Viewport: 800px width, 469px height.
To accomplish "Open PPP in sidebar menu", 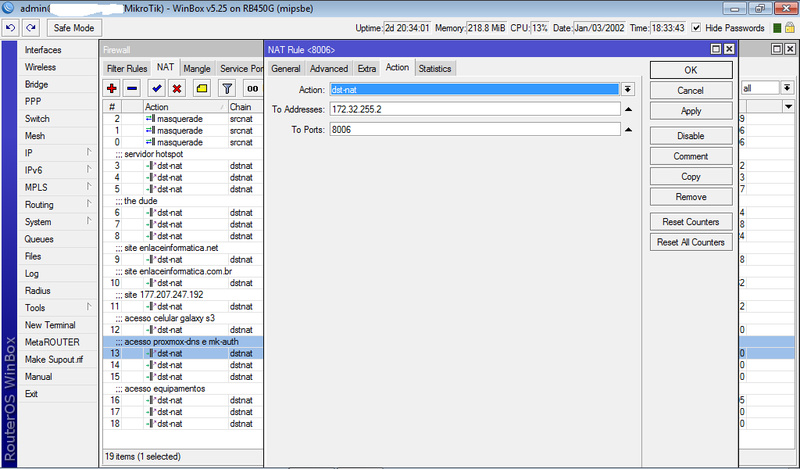I will point(33,101).
